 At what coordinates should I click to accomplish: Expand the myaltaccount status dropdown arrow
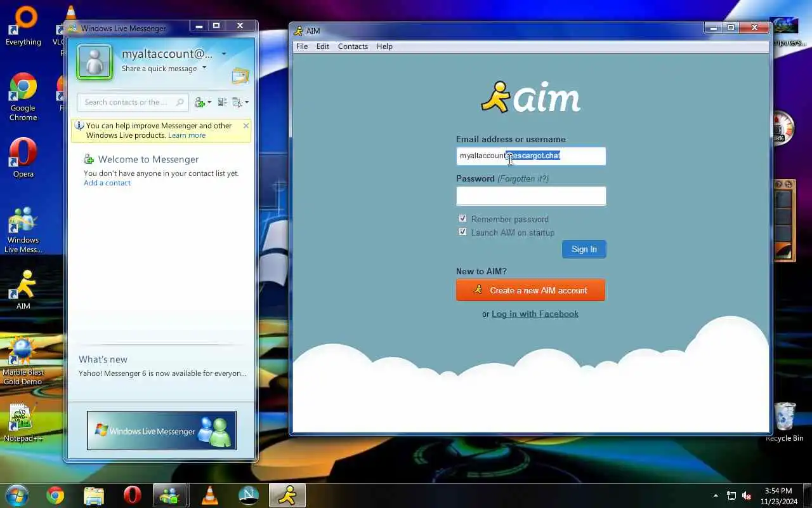[223, 54]
